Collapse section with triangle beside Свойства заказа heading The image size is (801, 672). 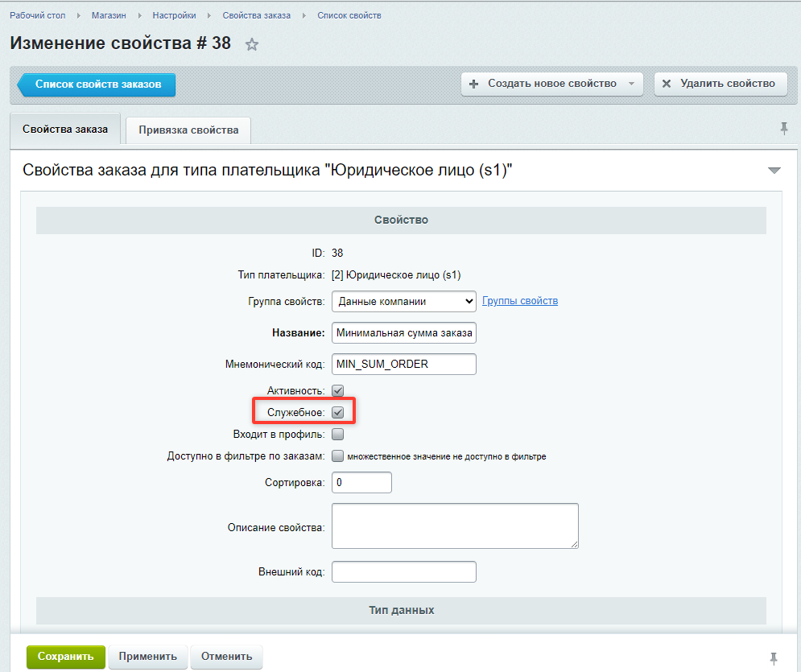774,170
